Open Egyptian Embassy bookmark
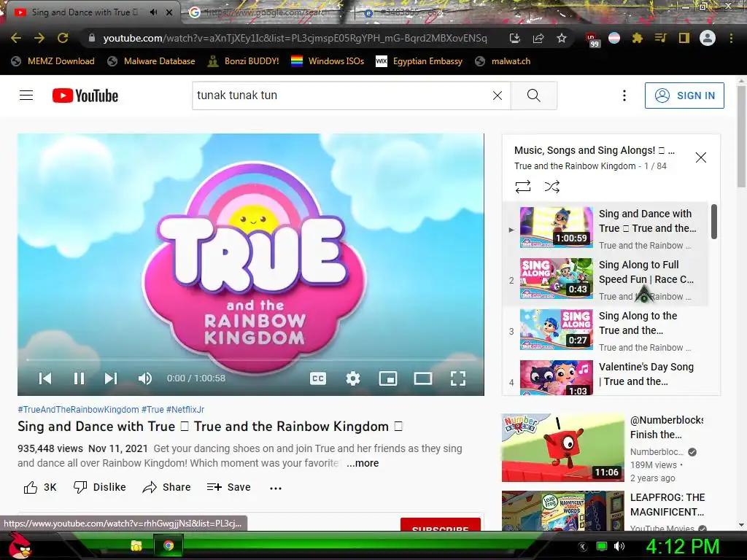Viewport: 747px width, 560px height. pos(419,61)
